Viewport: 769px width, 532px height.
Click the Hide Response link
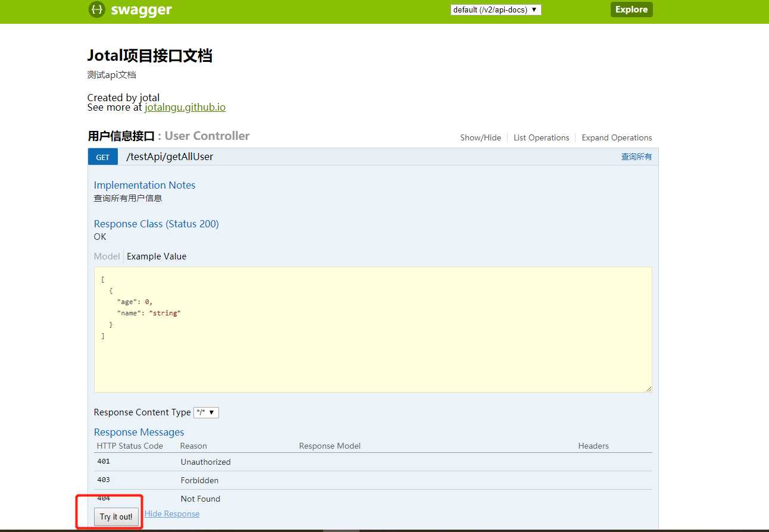pyautogui.click(x=172, y=514)
